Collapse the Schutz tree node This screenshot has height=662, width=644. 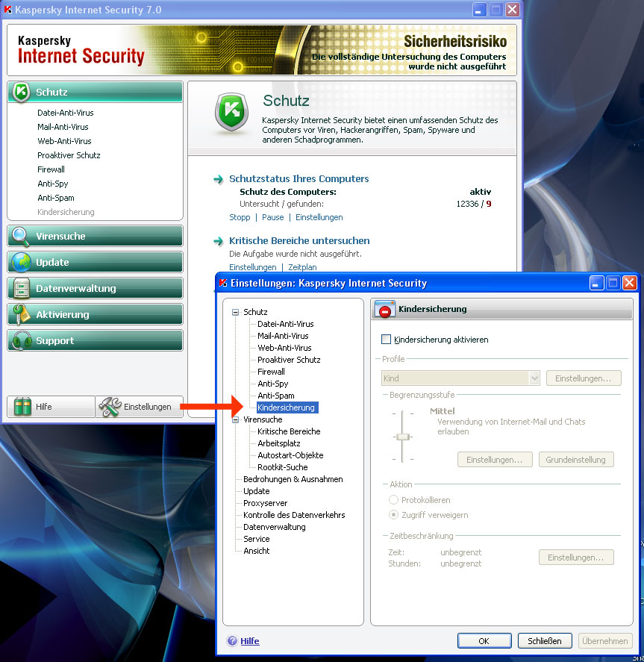point(236,312)
